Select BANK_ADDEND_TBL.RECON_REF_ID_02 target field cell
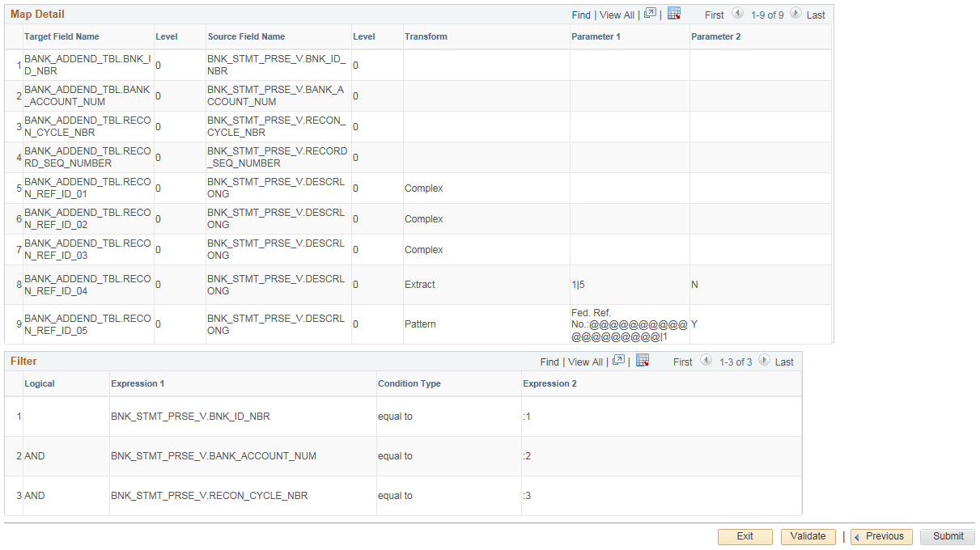This screenshot has height=550, width=980. (x=87, y=218)
